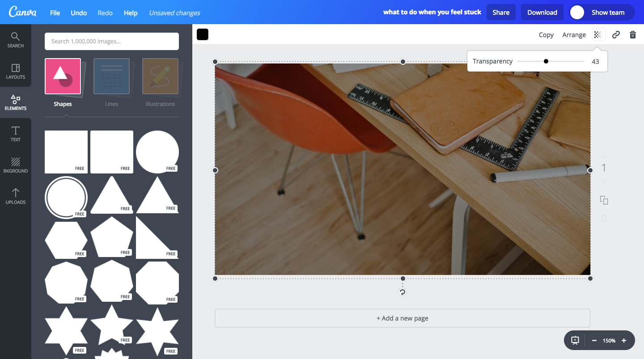Viewport: 644px width, 359px height.
Task: Add the circle shape
Action: point(157,152)
